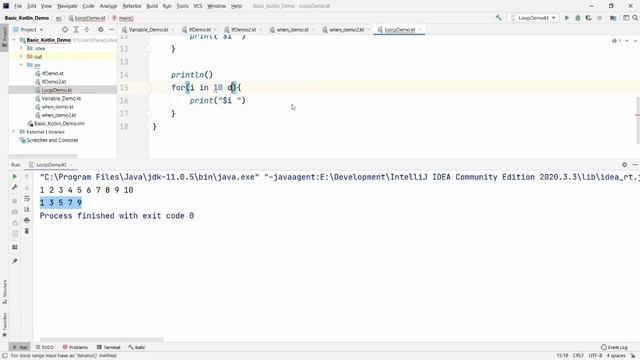
Task: Switch to Variable_Demo.kt editor tab
Action: (x=149, y=30)
